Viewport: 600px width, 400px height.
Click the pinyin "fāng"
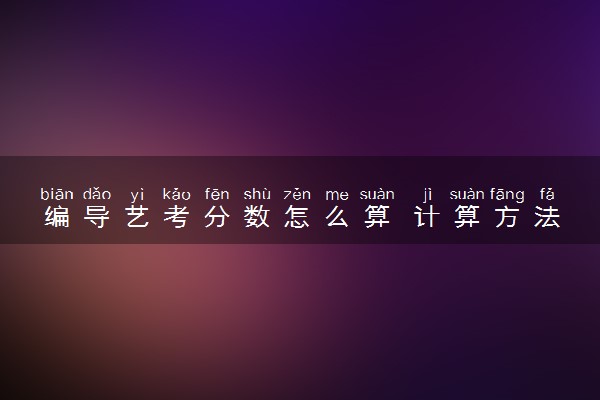[507, 195]
